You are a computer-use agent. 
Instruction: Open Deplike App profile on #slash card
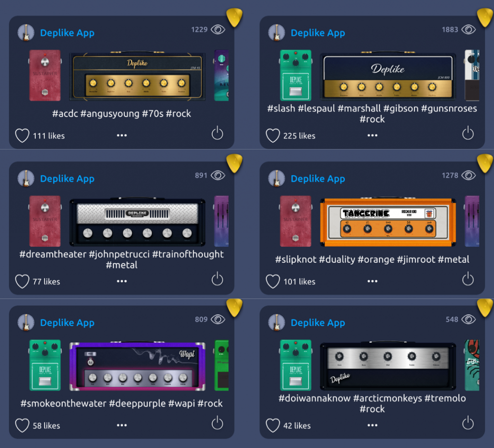pyautogui.click(x=318, y=33)
